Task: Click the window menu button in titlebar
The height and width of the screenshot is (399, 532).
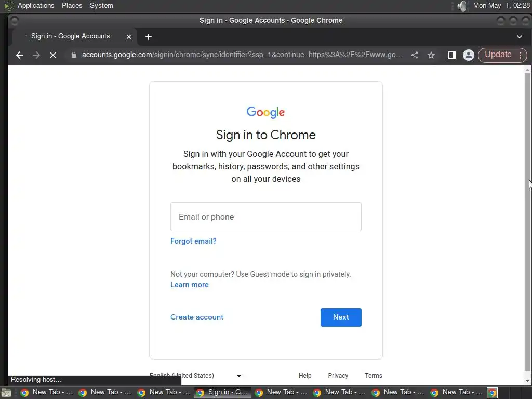Action: coord(14,21)
